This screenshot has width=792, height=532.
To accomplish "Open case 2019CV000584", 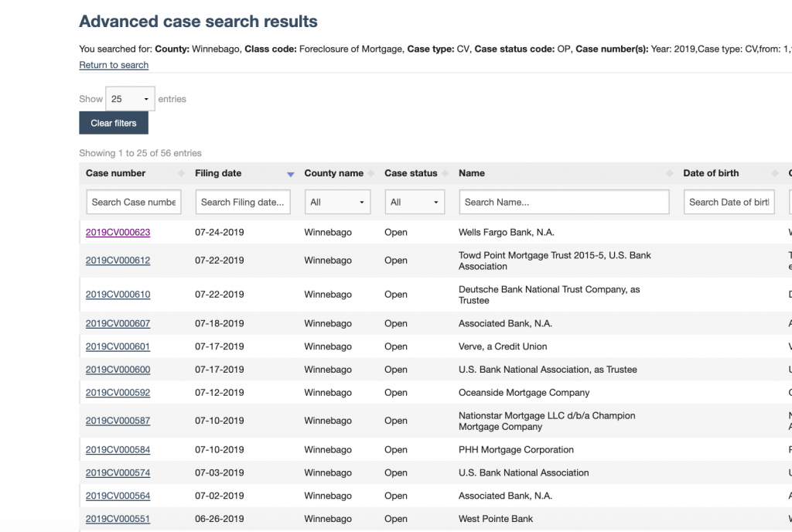I will pyautogui.click(x=118, y=450).
